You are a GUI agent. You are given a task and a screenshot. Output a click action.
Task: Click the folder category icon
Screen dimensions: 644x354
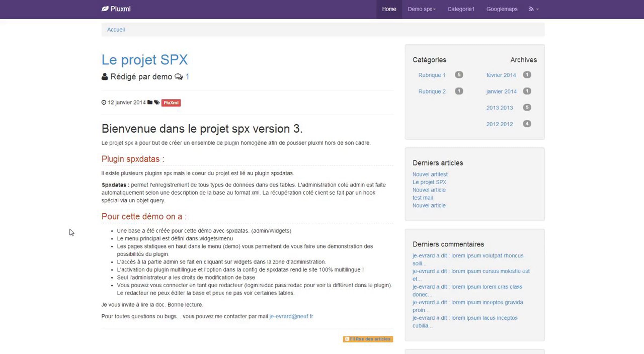(x=150, y=102)
